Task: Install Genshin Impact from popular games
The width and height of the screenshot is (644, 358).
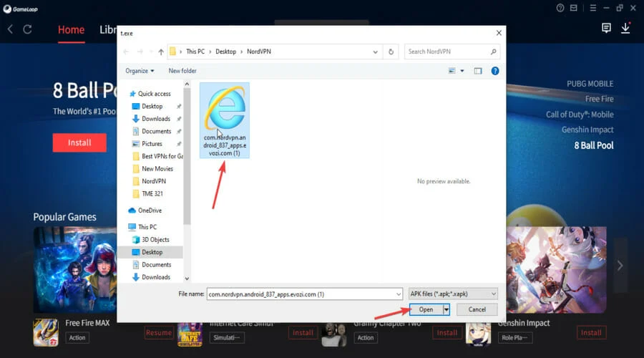Action: point(591,332)
